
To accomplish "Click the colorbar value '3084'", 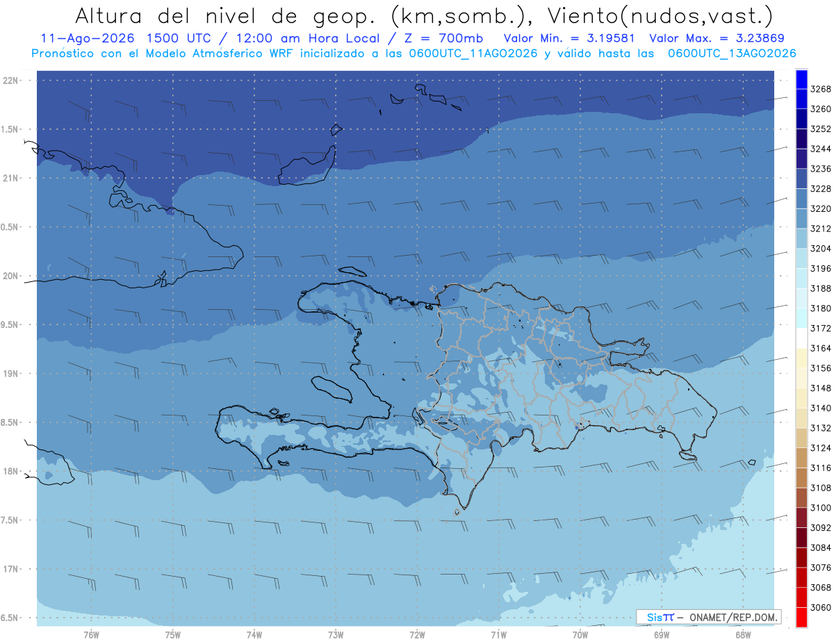I will click(821, 547).
